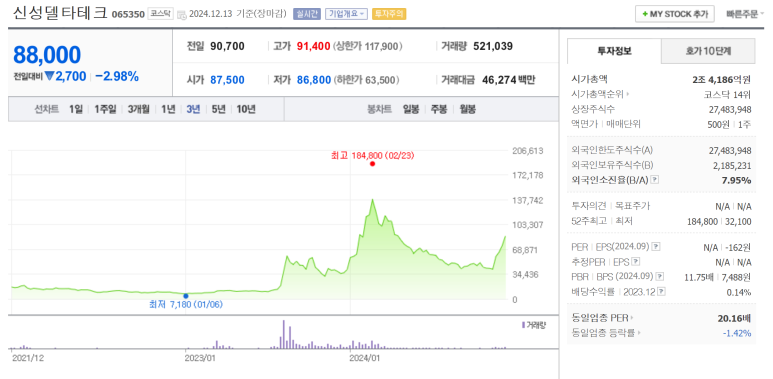Click the change rate -2.98%
The width and height of the screenshot is (773, 379).
(117, 76)
